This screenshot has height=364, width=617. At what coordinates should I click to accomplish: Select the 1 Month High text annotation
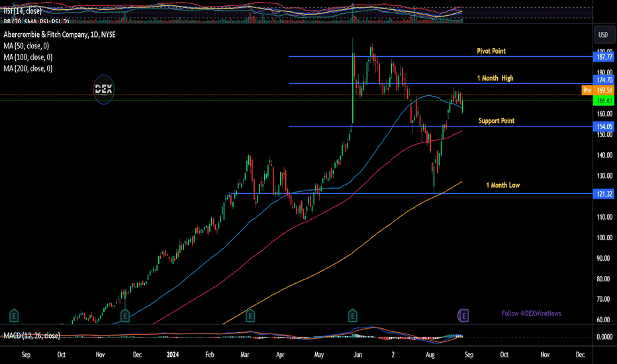495,78
